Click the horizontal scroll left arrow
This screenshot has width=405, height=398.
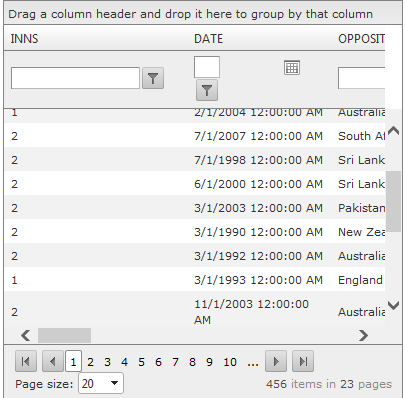click(x=26, y=335)
